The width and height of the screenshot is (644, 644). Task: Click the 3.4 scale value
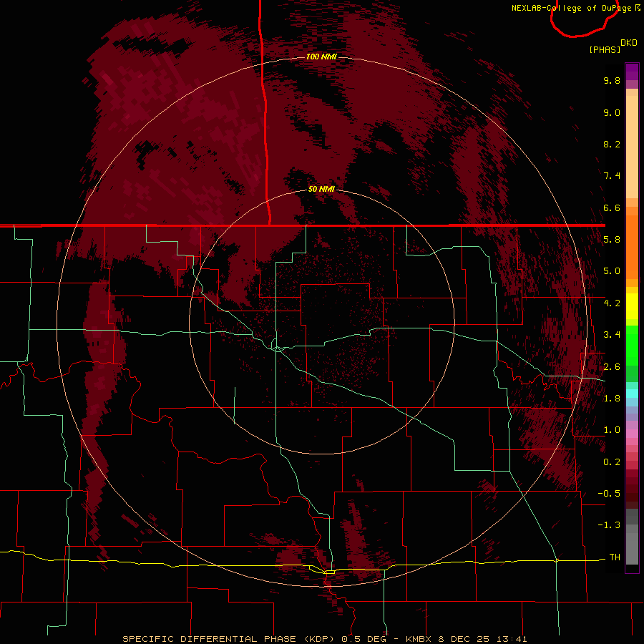click(612, 335)
